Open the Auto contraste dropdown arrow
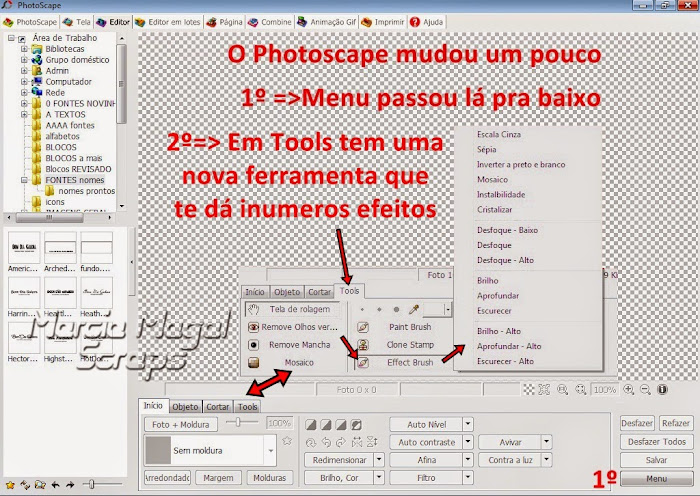This screenshot has height=496, width=700. 468,442
